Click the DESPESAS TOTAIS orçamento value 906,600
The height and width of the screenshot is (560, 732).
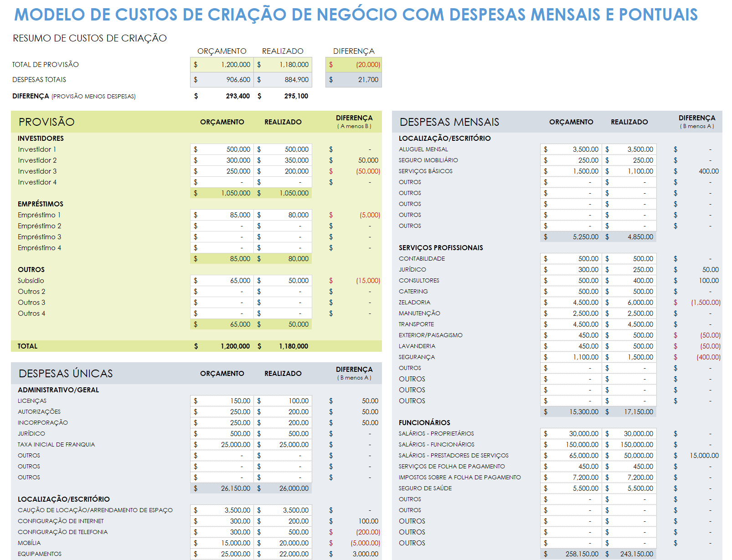[222, 80]
